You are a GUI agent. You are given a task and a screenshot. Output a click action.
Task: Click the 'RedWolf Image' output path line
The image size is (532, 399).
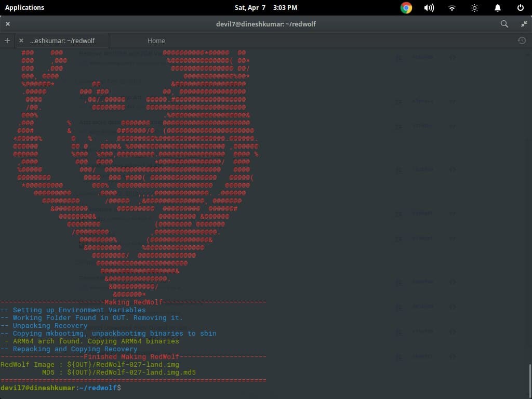(x=90, y=365)
